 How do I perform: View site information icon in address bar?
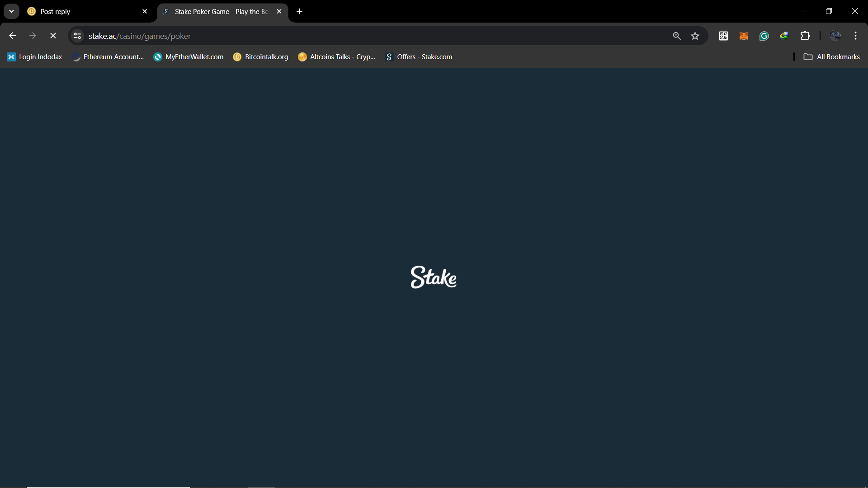77,36
